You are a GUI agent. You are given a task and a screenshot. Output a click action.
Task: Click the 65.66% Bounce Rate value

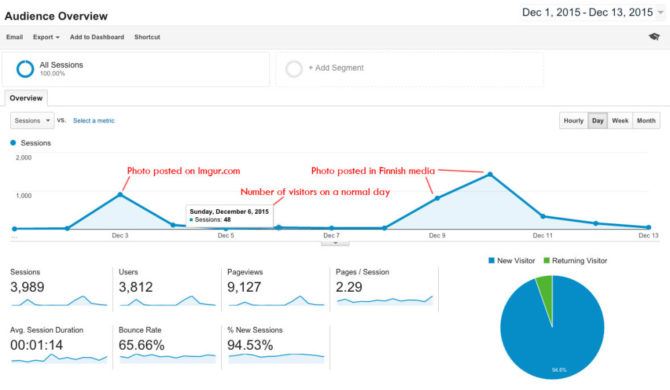(x=141, y=345)
